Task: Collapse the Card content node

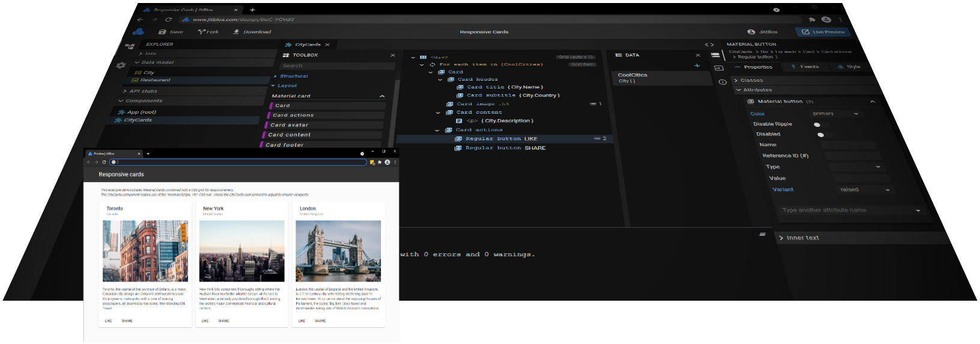Action: tap(438, 112)
